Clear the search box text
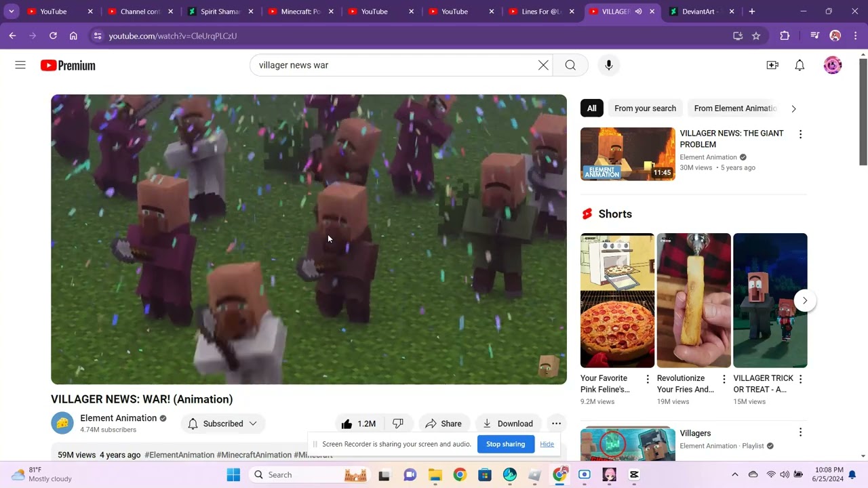Image resolution: width=868 pixels, height=488 pixels. point(543,65)
